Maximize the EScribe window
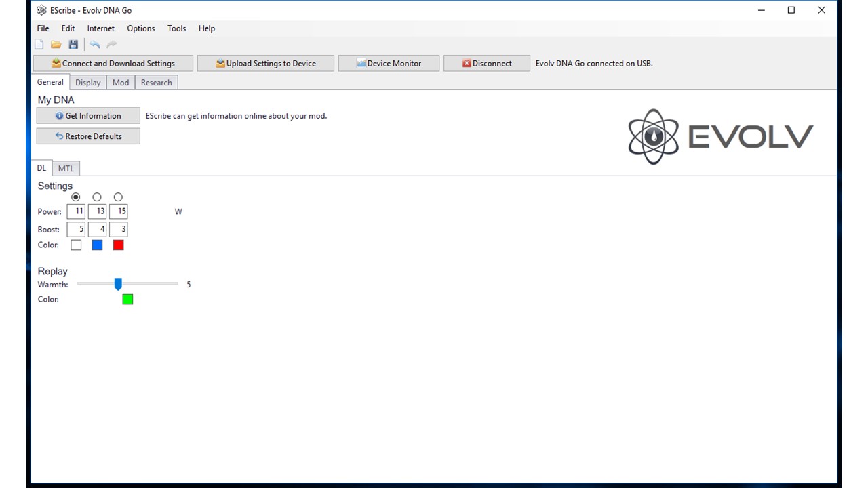 [x=791, y=10]
